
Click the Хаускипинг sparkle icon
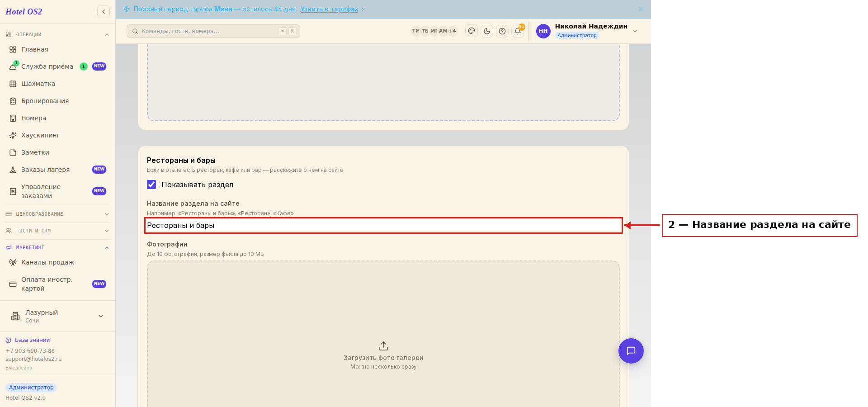(x=13, y=135)
